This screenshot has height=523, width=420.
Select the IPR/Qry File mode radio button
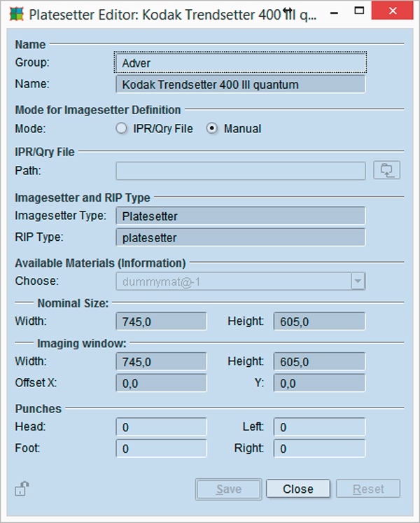point(121,128)
